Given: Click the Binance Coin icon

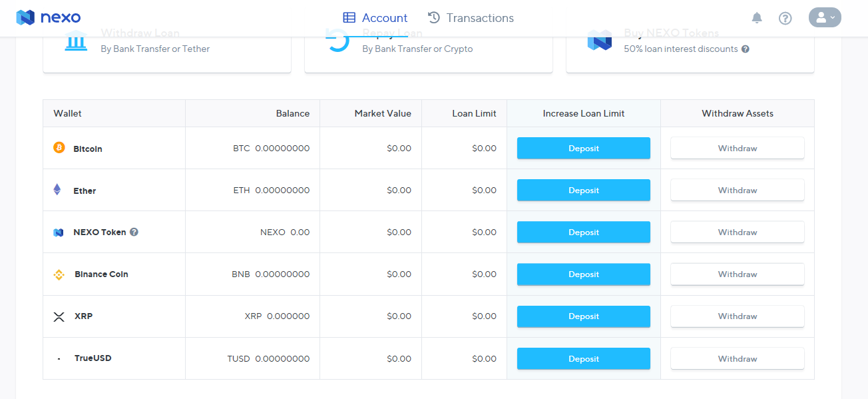Looking at the screenshot, I should pyautogui.click(x=59, y=274).
